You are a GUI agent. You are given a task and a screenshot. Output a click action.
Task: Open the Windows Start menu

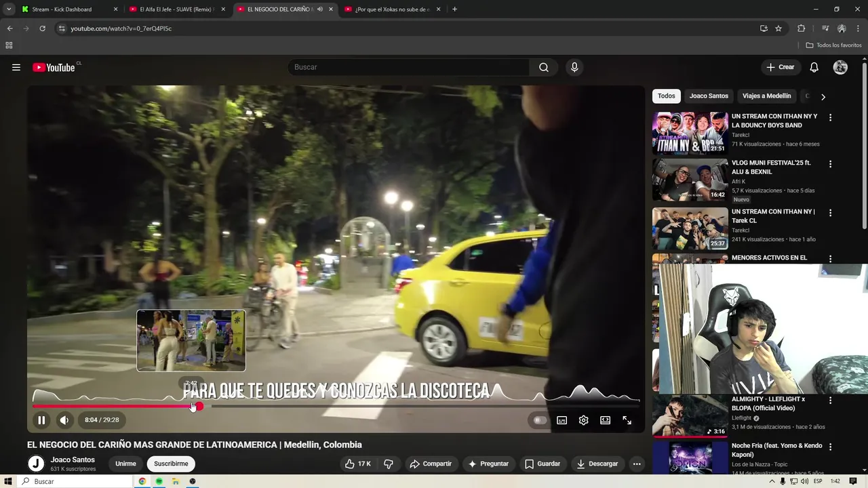(x=8, y=481)
